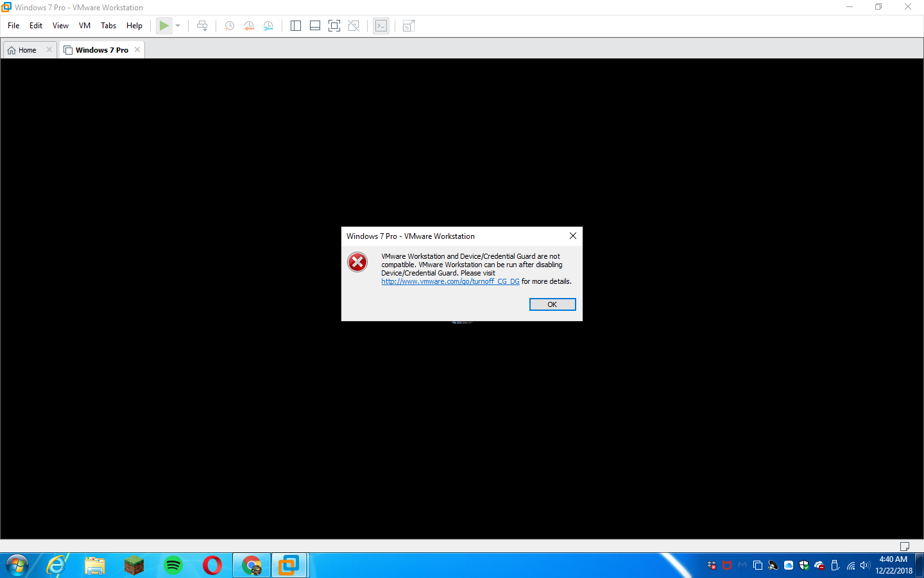Screen dimensions: 924x578
Task: Open the audio speaker device tray icon
Action: point(773,565)
